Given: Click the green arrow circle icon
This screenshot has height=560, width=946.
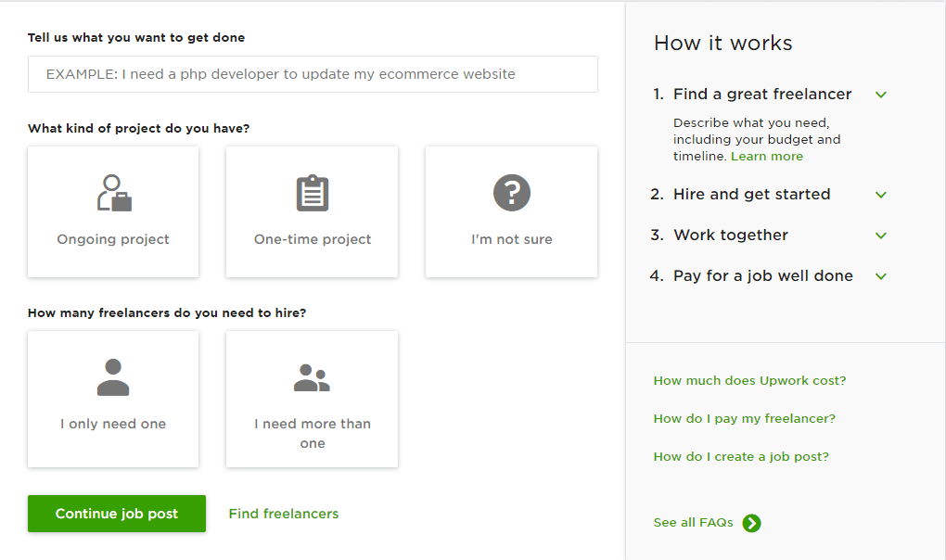Looking at the screenshot, I should pyautogui.click(x=752, y=523).
